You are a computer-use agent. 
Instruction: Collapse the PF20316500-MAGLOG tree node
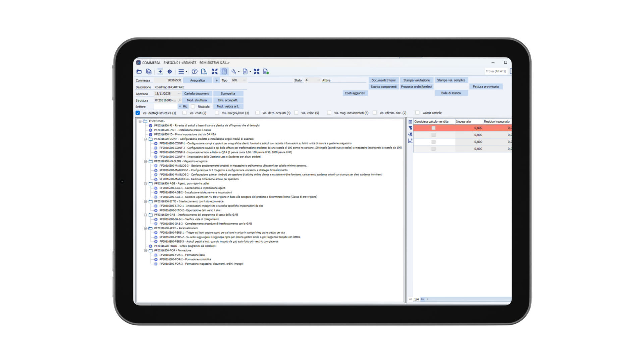click(x=145, y=161)
